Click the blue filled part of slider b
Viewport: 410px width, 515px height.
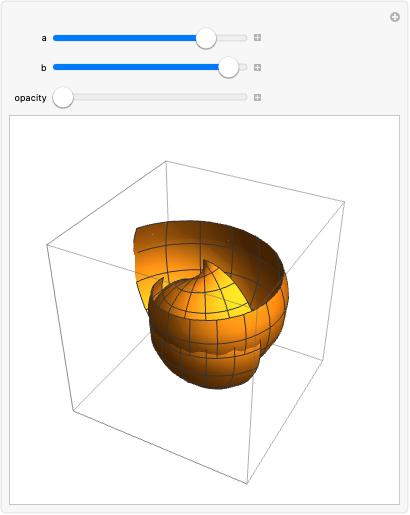(136, 68)
